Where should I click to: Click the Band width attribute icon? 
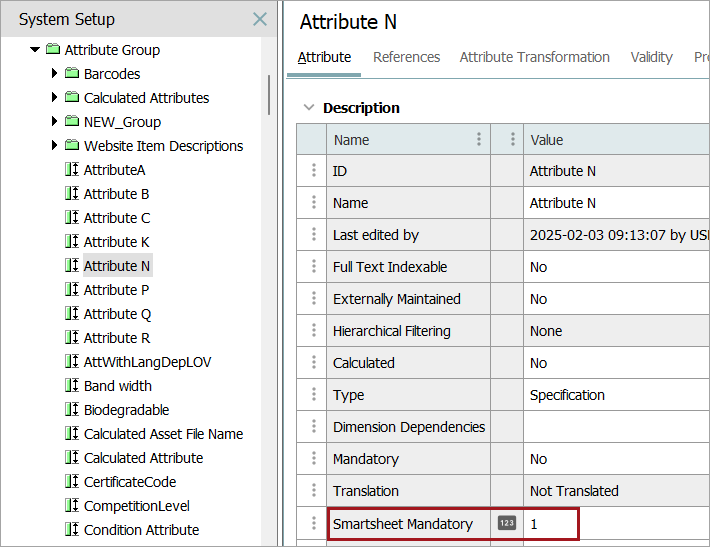click(x=72, y=385)
